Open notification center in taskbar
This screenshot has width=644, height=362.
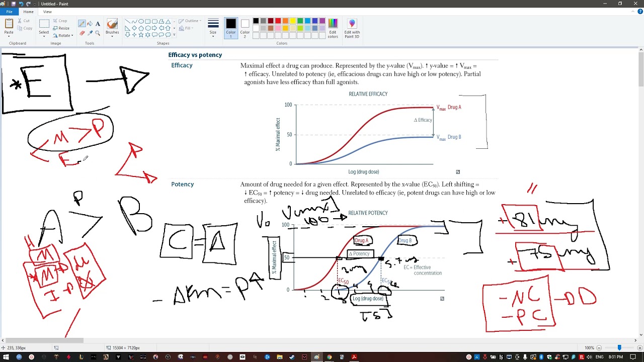click(x=633, y=357)
